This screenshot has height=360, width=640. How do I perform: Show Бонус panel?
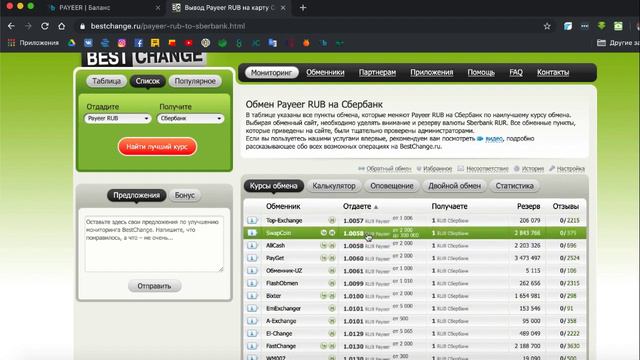pos(184,195)
